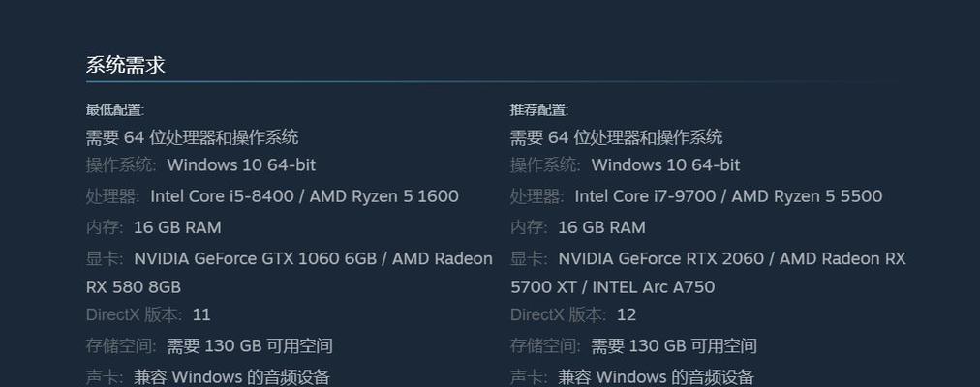Select the 最低配置 column label
Image resolution: width=980 pixels, height=387 pixels.
click(x=115, y=110)
